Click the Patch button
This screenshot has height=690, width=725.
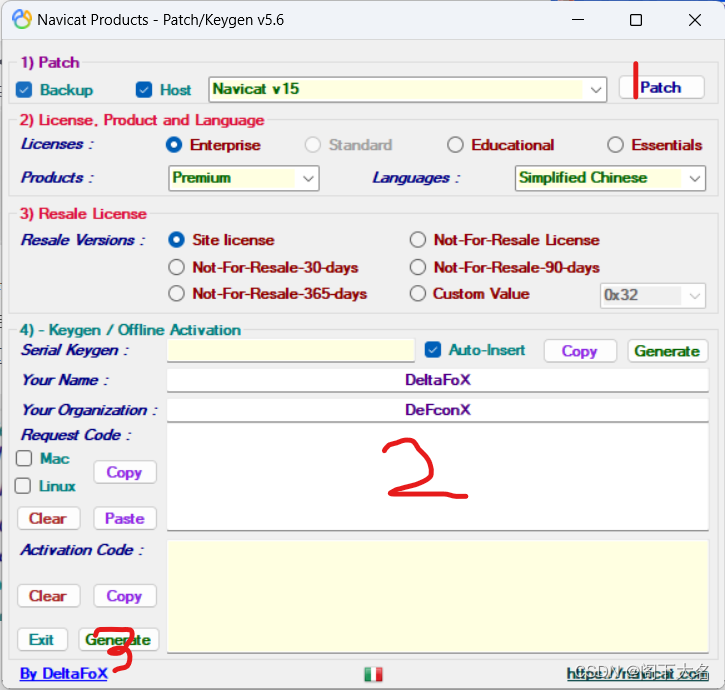(x=662, y=87)
